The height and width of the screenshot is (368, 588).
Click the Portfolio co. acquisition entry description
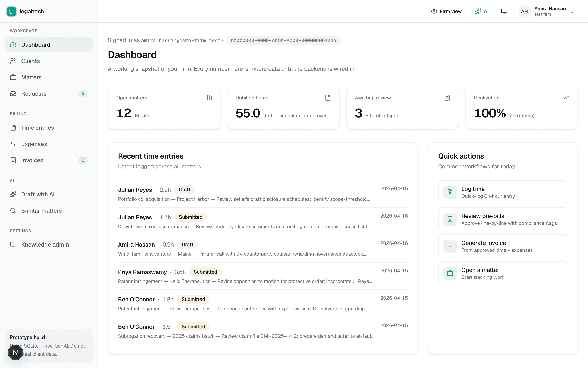click(x=244, y=199)
